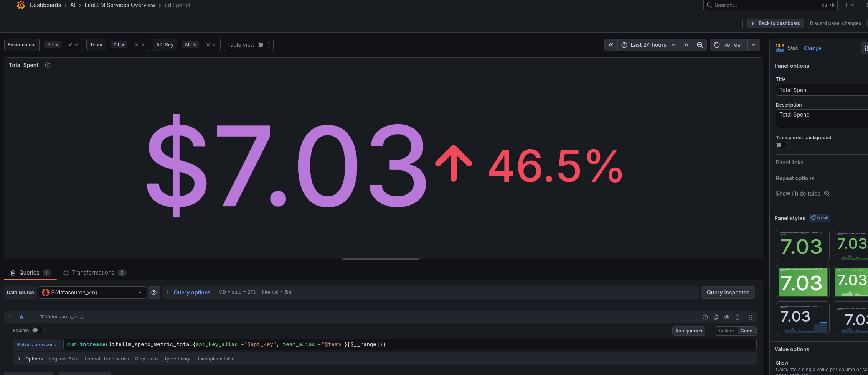The image size is (868, 375).
Task: Toggle query A visibility eye icon
Action: (x=727, y=317)
